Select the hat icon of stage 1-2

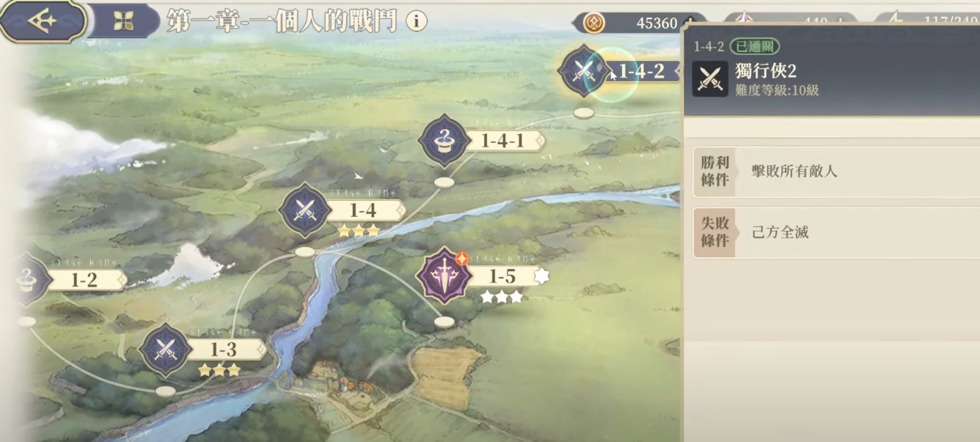tap(28, 279)
